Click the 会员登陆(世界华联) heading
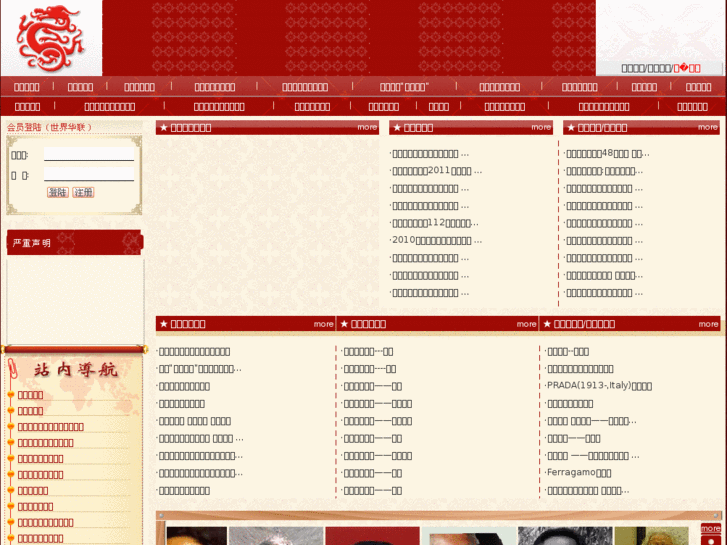This screenshot has width=727, height=545. (x=49, y=127)
